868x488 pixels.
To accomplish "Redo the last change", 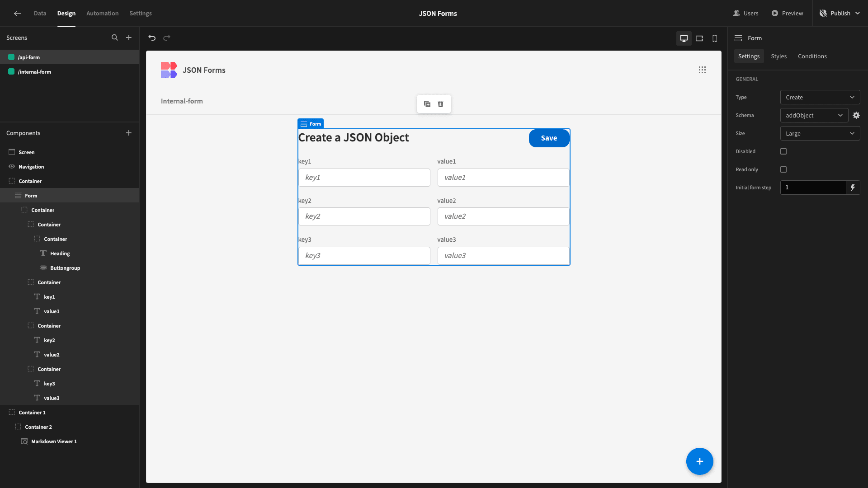I will click(x=167, y=38).
